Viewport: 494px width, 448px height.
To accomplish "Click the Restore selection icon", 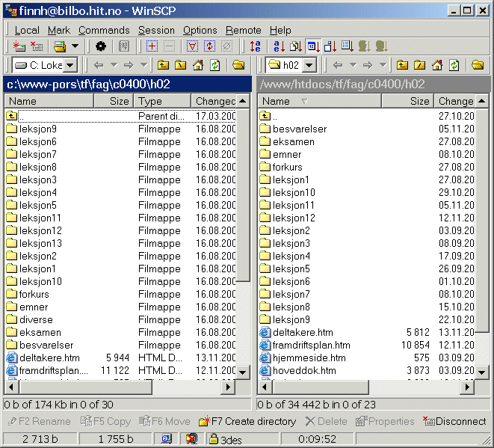I will click(x=209, y=46).
